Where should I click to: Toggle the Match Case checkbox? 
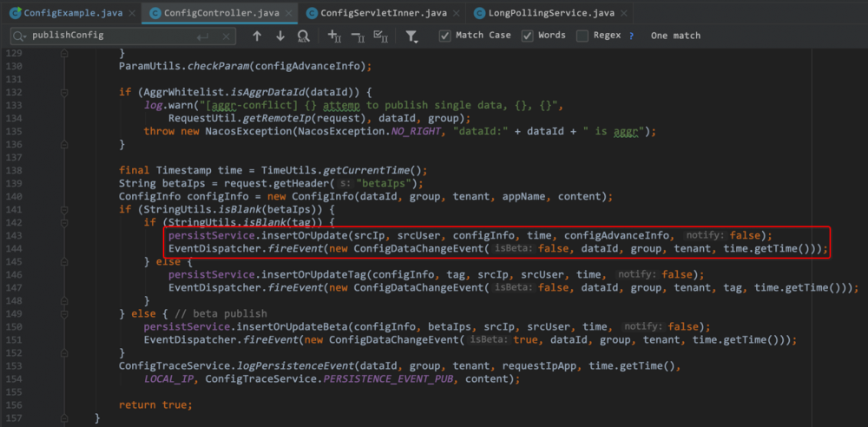pos(444,36)
